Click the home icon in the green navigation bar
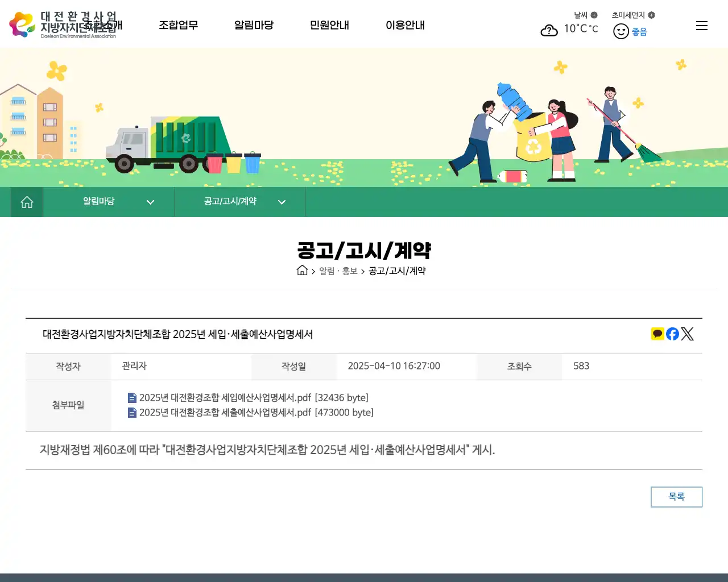728x582 pixels. (26, 202)
